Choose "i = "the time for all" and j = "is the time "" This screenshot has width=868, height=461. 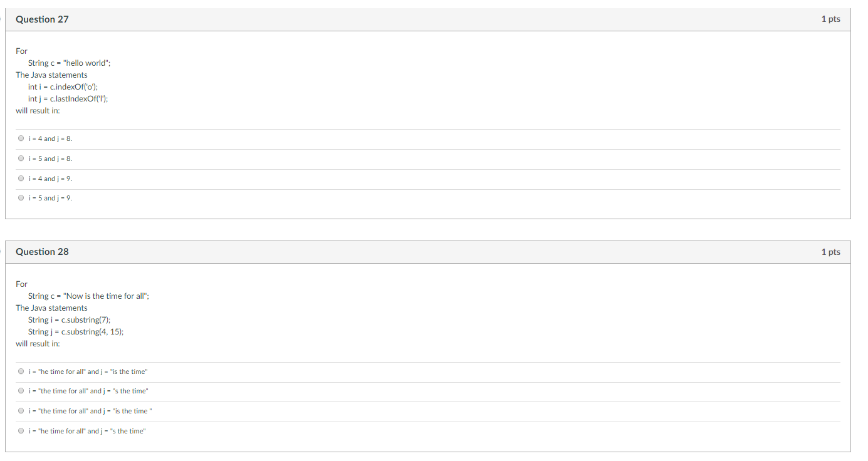21,410
